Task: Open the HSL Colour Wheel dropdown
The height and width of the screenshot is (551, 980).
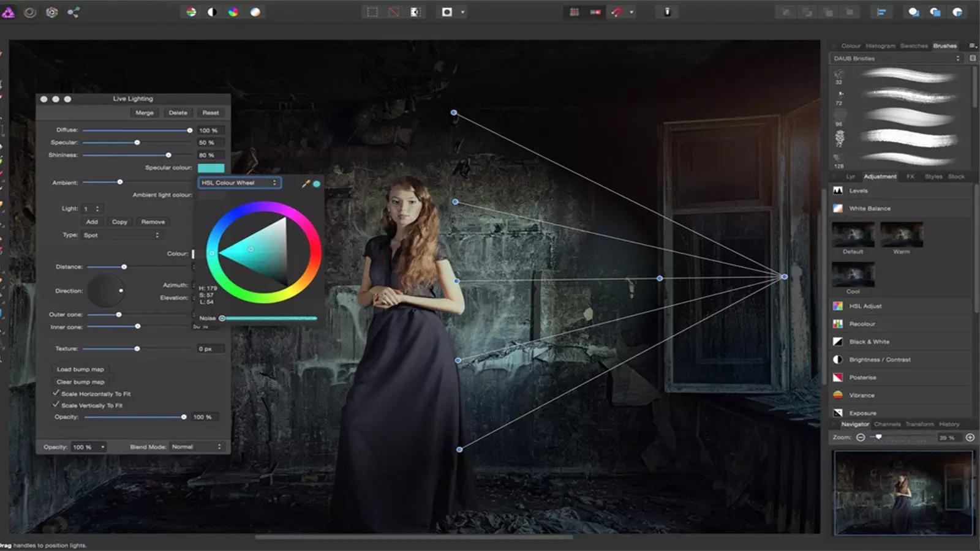Action: tap(239, 182)
